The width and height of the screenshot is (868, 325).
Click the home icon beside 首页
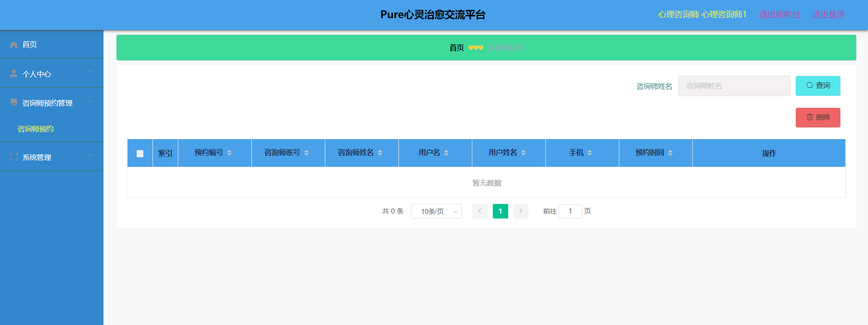click(x=14, y=44)
